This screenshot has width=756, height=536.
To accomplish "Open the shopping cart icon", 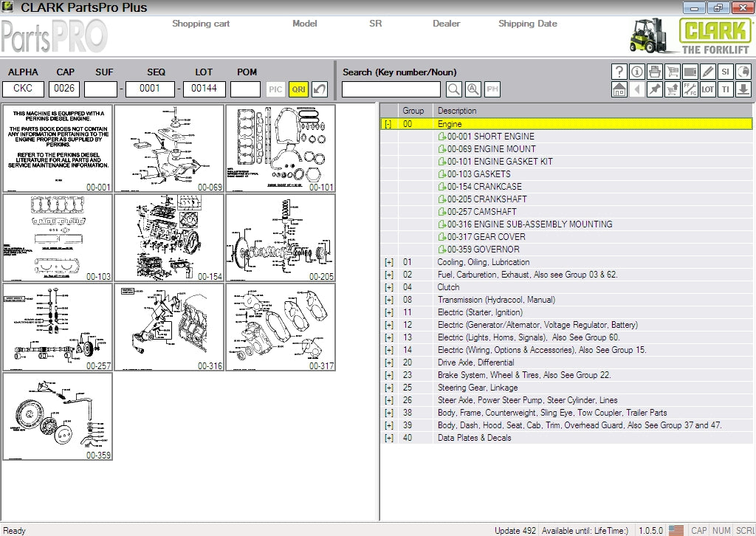I will (672, 72).
